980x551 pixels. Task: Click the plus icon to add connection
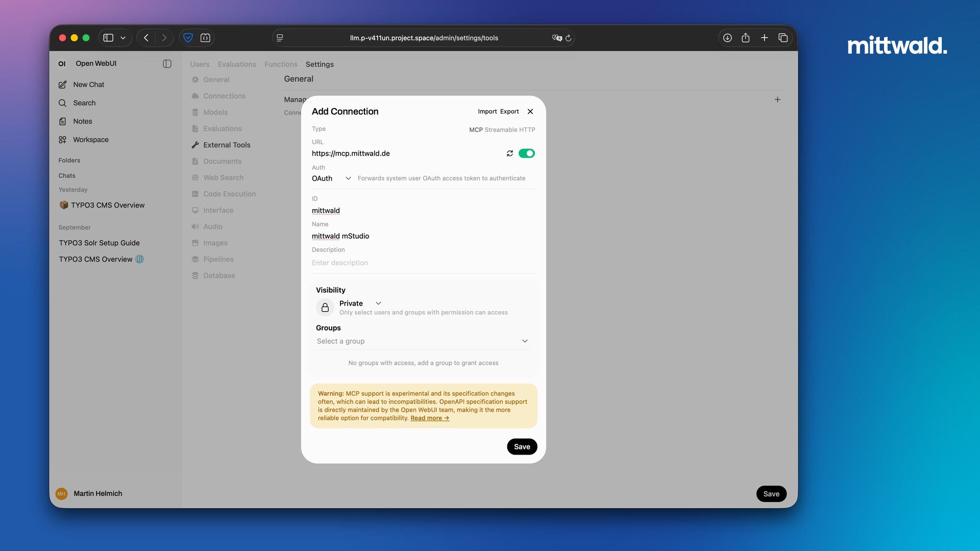777,100
